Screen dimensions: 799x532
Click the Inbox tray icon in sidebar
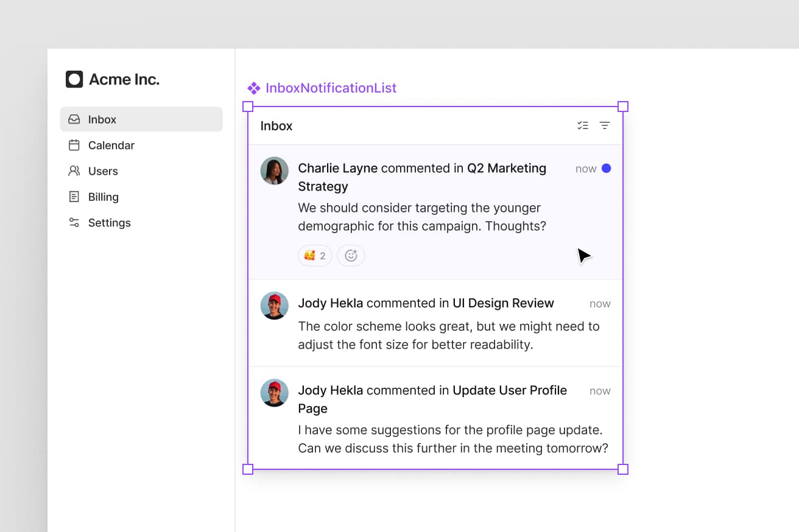74,119
